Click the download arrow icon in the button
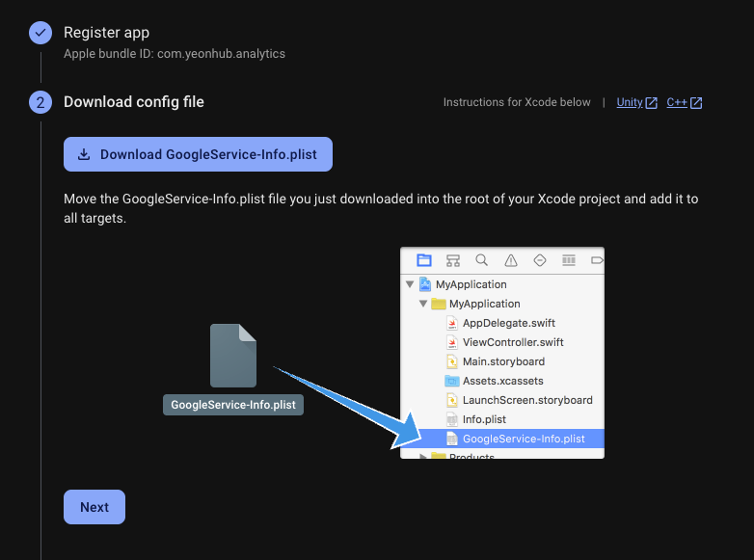Screen dimensions: 754x560 [x=84, y=154]
